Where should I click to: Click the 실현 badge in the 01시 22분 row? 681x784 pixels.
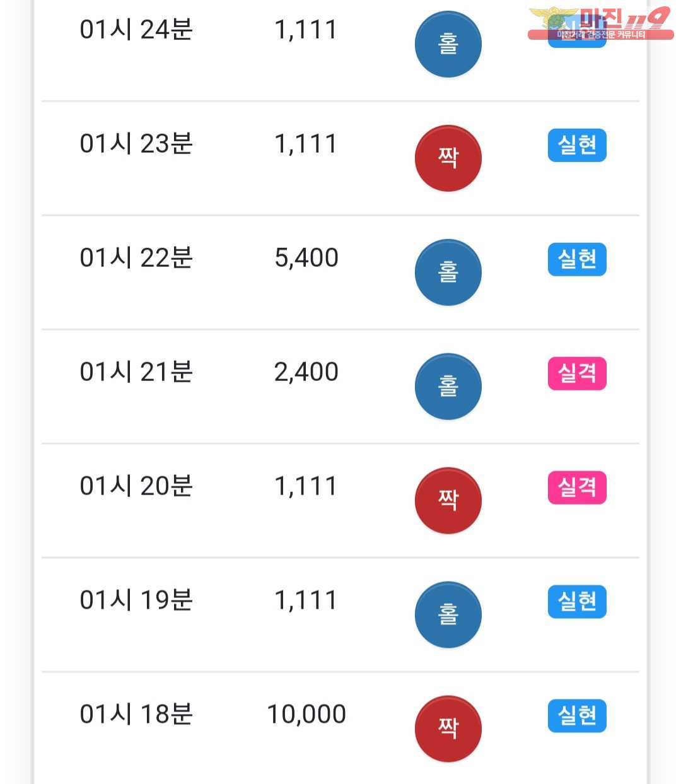tap(577, 259)
